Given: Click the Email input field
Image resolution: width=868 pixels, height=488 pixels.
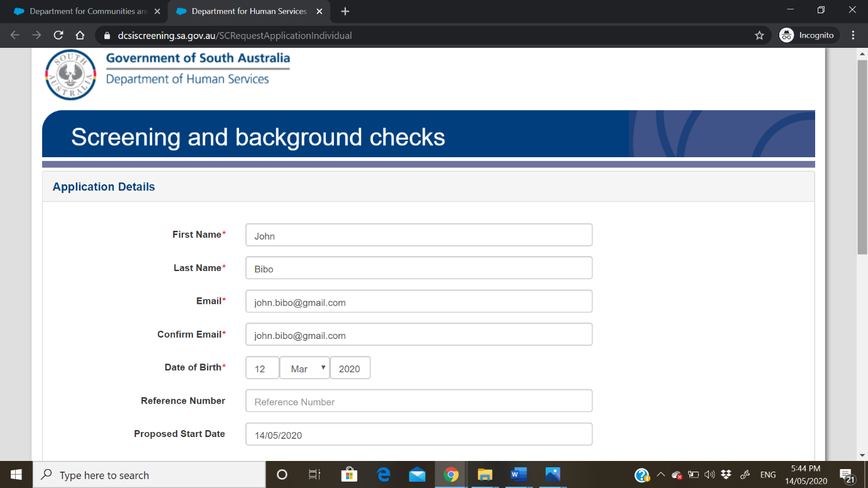Looking at the screenshot, I should 419,301.
